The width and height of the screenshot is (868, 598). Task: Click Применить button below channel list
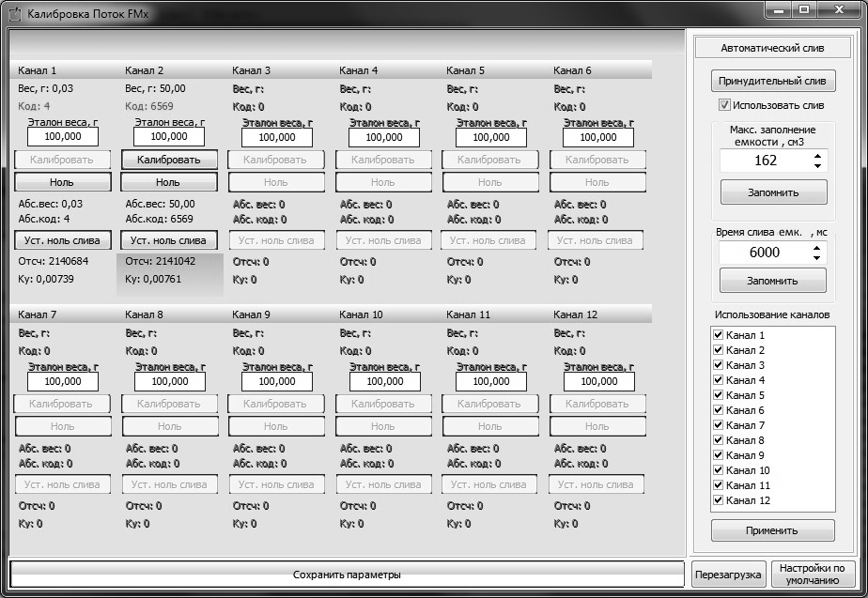772,530
